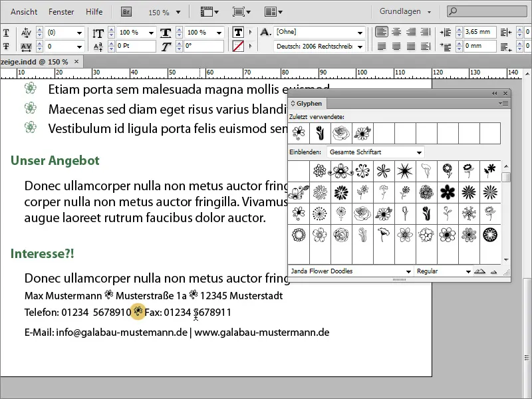Viewport: 532px width, 399px height.
Task: Enable align right paragraph alignment
Action: point(411,32)
